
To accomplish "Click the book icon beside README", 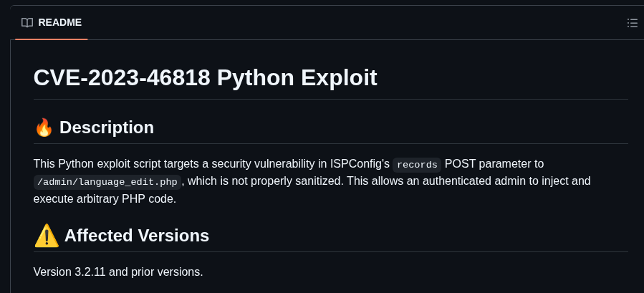I will coord(27,23).
